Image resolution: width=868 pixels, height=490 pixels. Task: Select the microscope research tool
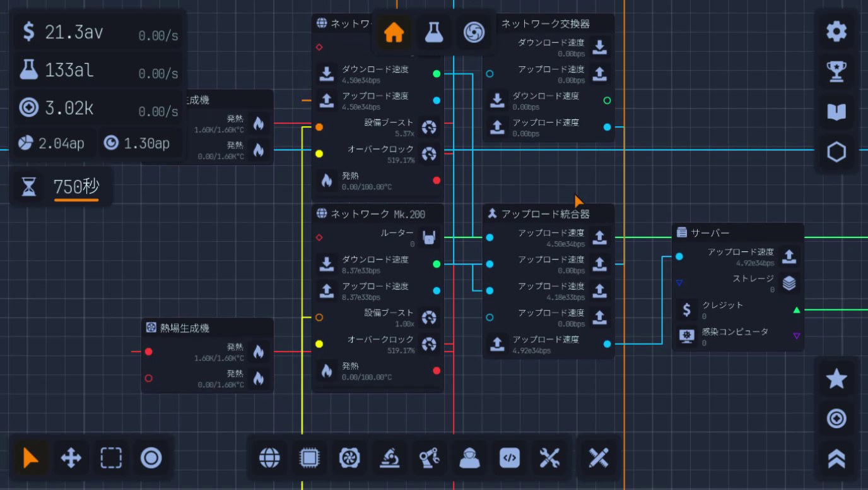pos(390,458)
